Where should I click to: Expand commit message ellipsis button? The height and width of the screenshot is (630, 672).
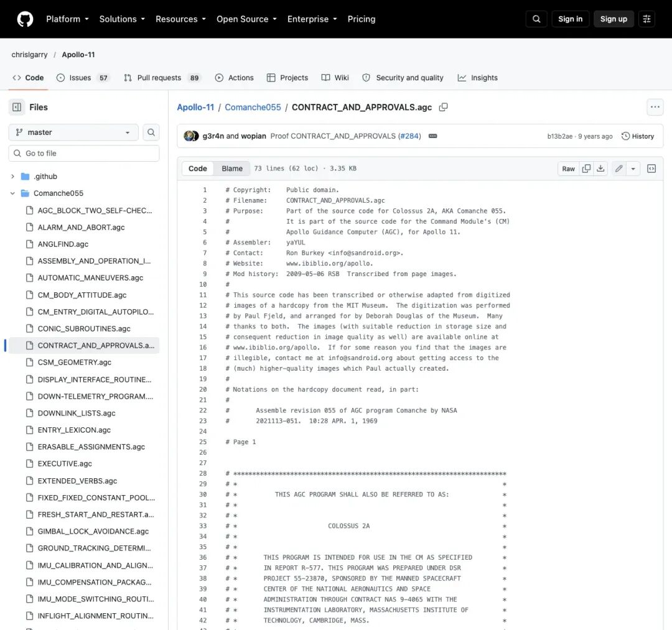[x=433, y=136]
